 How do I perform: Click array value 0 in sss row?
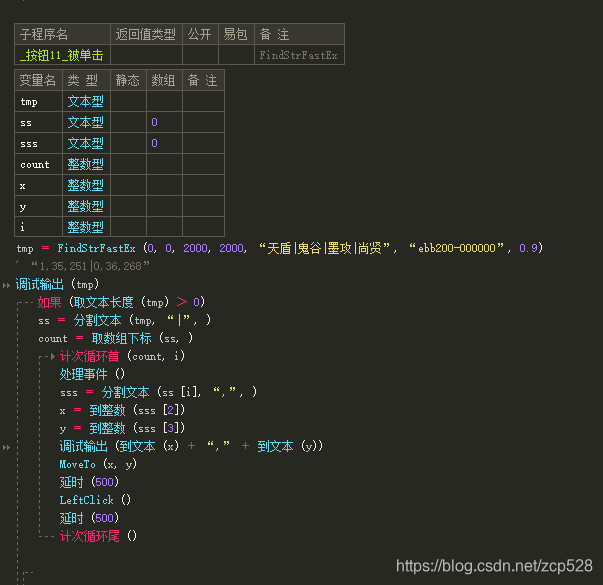155,143
